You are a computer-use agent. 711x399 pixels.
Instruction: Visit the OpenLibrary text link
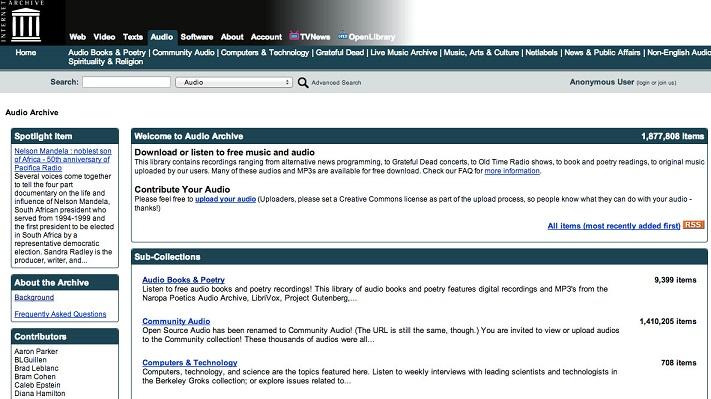coord(372,37)
